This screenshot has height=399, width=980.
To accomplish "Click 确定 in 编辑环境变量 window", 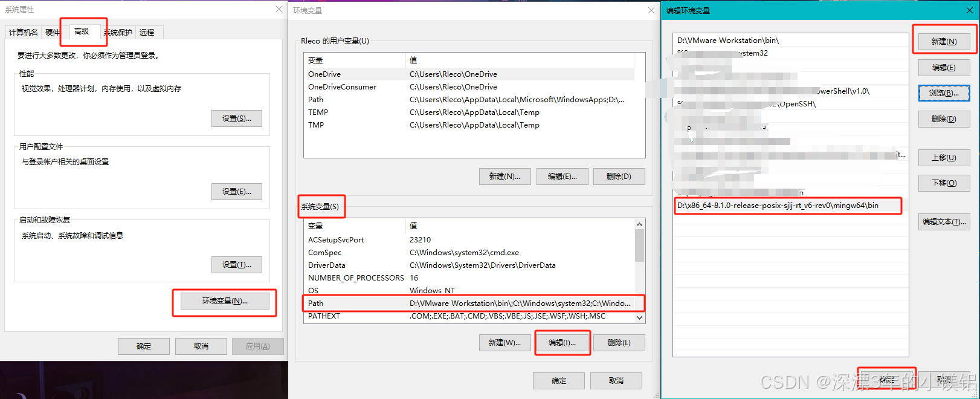I will [x=887, y=380].
